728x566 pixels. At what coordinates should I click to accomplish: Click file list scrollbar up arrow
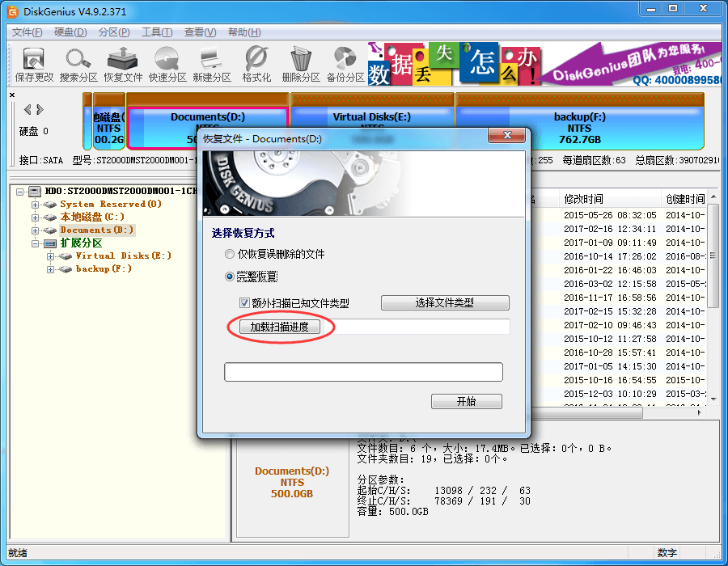(713, 196)
